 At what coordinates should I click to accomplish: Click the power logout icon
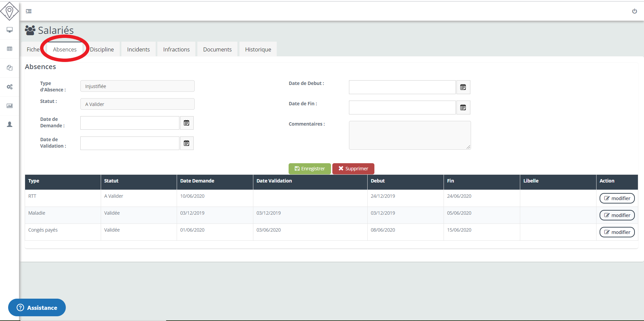coord(634,11)
